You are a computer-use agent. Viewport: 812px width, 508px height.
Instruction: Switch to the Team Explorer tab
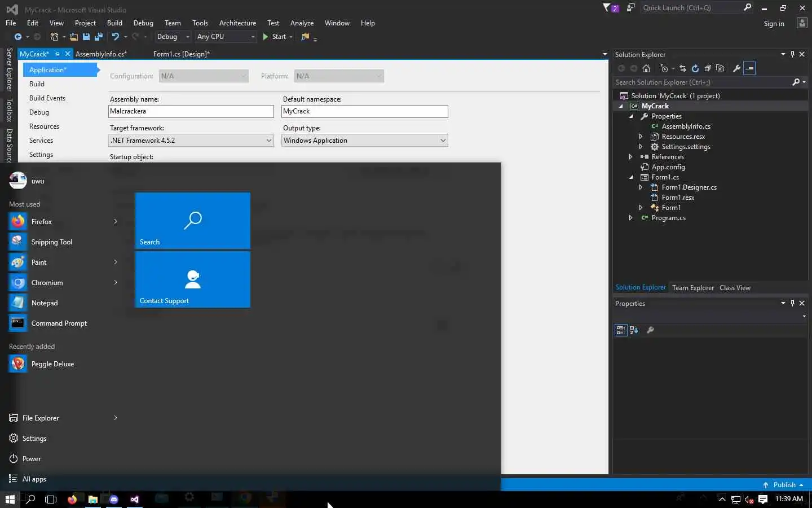(x=693, y=288)
